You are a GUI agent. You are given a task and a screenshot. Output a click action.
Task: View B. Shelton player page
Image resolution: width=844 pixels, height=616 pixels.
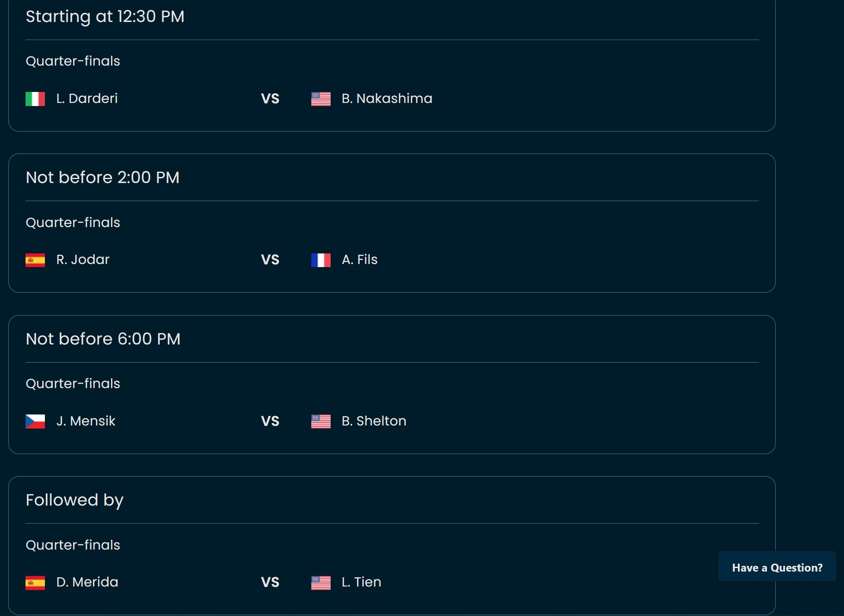[374, 421]
